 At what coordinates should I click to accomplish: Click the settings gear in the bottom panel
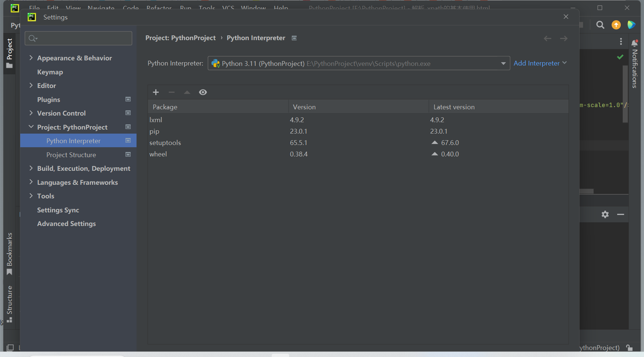click(x=605, y=214)
